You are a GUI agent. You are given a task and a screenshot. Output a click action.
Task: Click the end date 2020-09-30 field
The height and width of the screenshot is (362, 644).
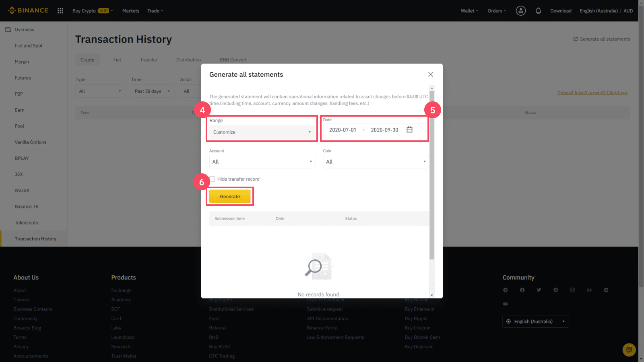click(384, 130)
